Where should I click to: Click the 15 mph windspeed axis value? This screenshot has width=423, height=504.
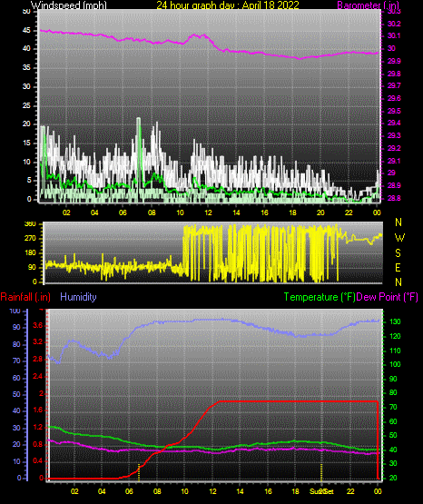26,143
